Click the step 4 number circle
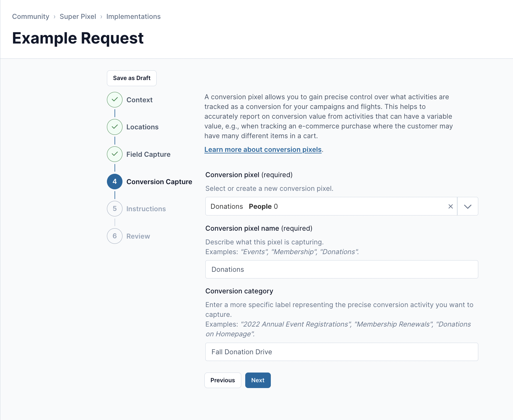 point(115,182)
